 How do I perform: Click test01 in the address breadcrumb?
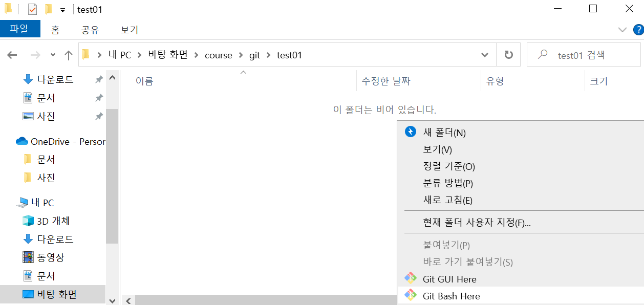[x=289, y=55]
